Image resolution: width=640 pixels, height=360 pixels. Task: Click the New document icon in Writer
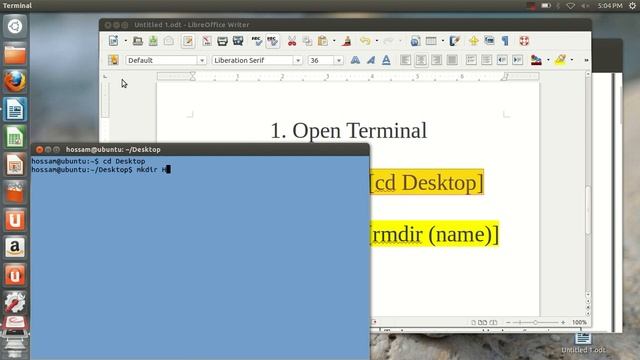click(x=113, y=41)
